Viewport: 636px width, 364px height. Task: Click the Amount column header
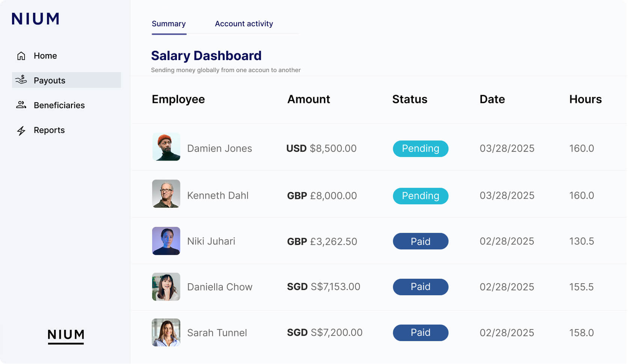click(308, 99)
